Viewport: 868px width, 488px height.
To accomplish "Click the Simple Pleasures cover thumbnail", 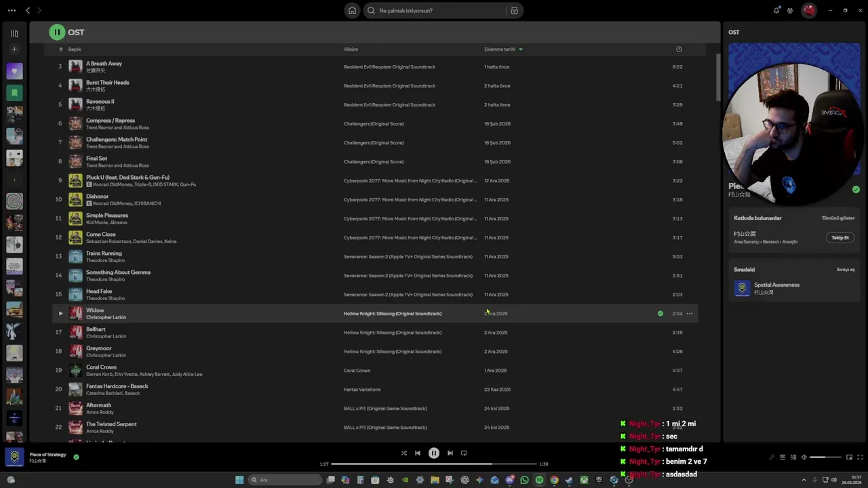I will (x=75, y=218).
